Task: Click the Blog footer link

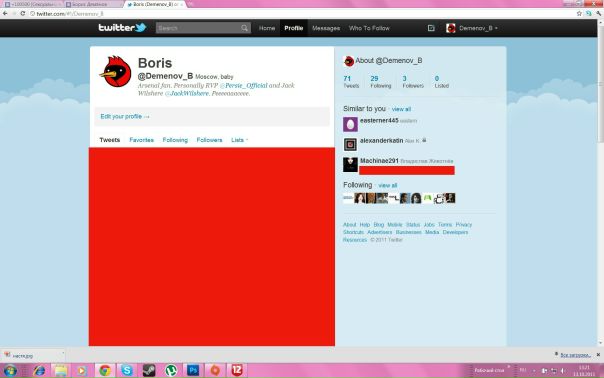Action: (379, 225)
